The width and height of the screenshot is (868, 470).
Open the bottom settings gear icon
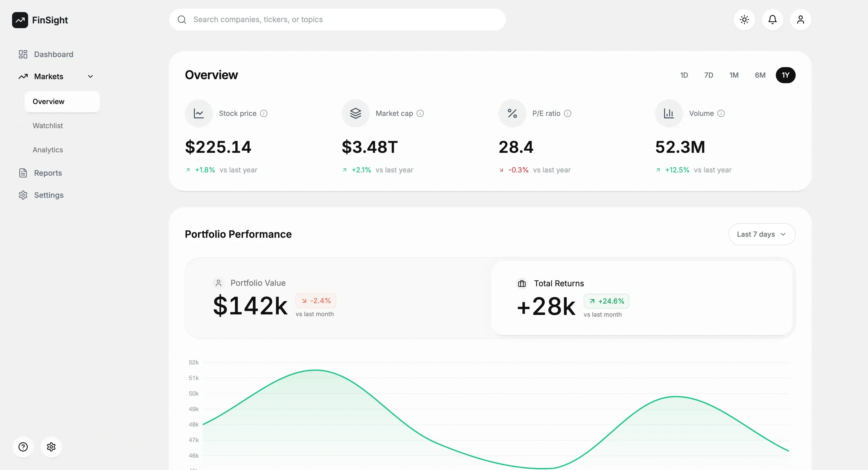(51, 447)
